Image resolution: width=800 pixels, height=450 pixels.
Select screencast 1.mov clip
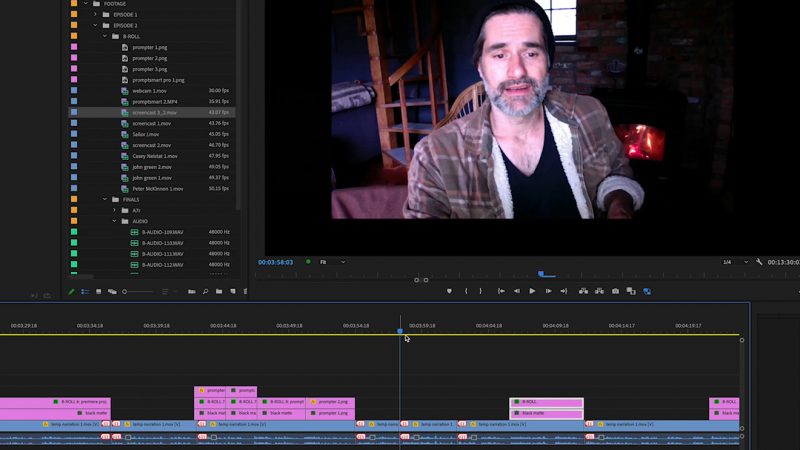tap(152, 123)
